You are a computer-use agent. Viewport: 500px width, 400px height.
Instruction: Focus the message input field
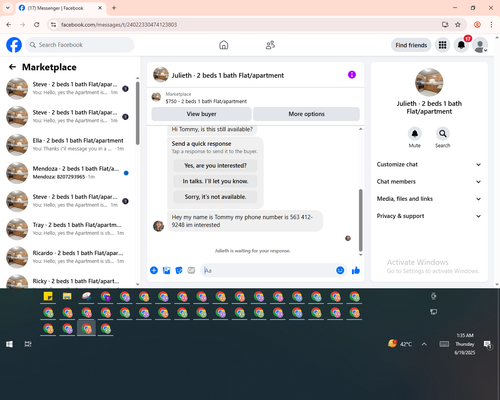tap(268, 270)
